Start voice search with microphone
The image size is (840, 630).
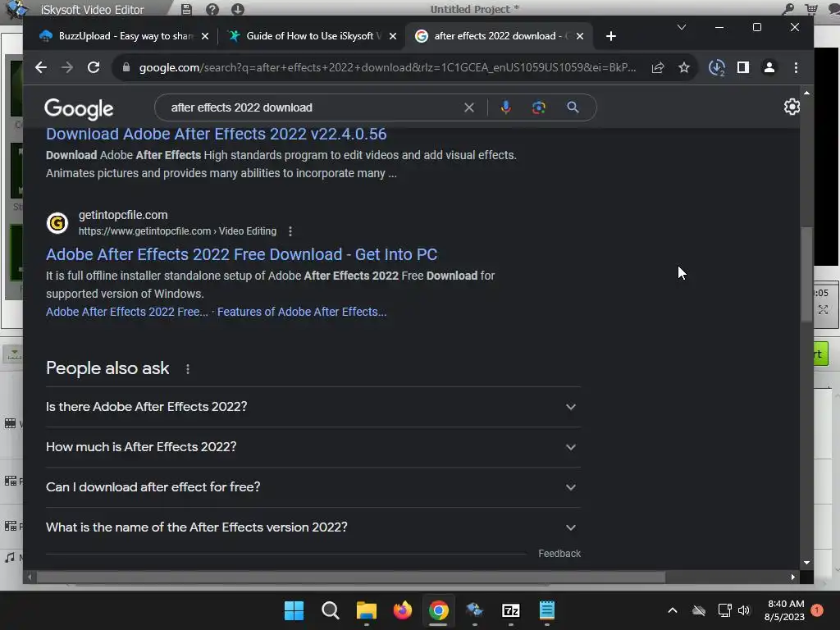(x=505, y=107)
